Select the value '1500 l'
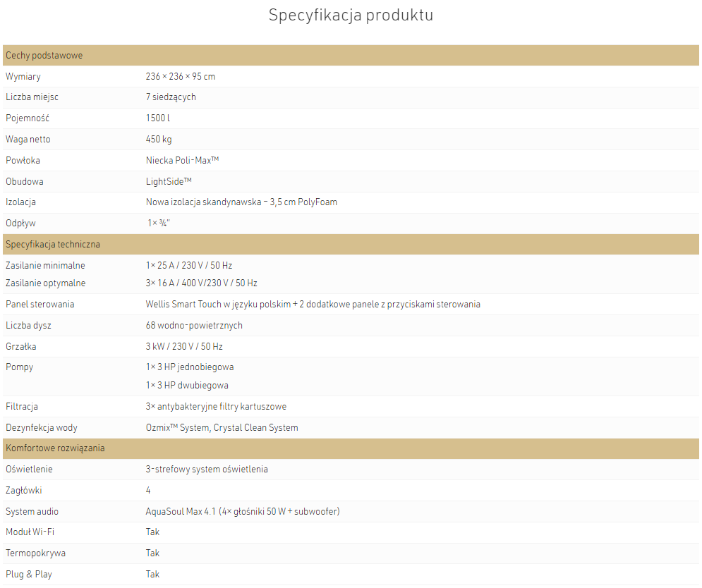Screen dimensions: 702x588 [x=157, y=118]
